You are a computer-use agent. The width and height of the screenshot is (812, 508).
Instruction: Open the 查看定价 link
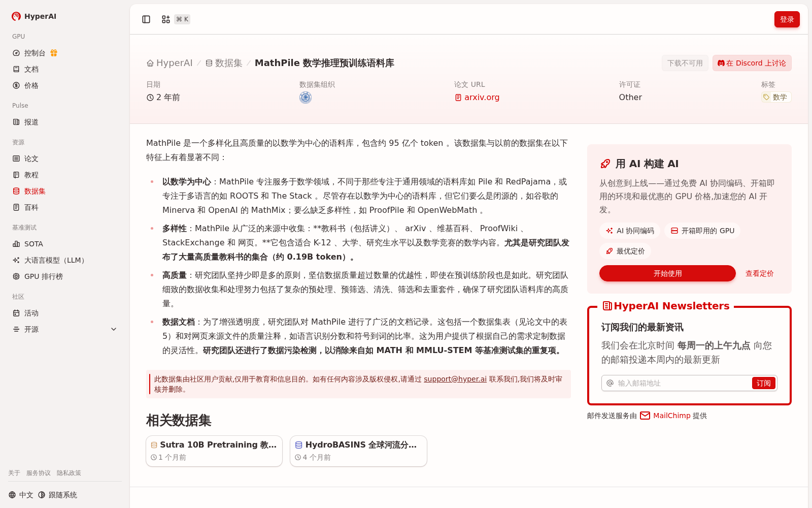pyautogui.click(x=759, y=273)
